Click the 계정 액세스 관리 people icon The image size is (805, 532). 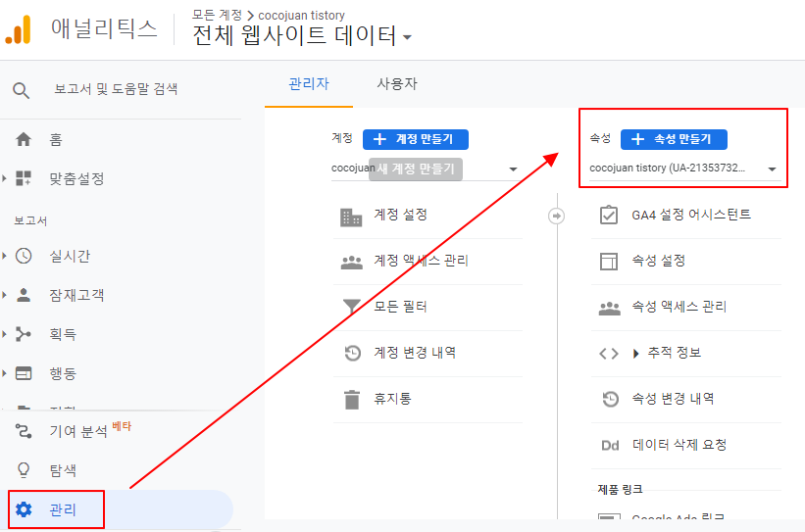point(352,263)
